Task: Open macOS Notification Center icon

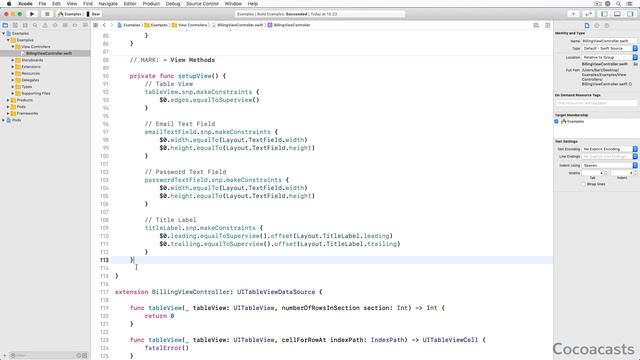Action: click(x=630, y=4)
